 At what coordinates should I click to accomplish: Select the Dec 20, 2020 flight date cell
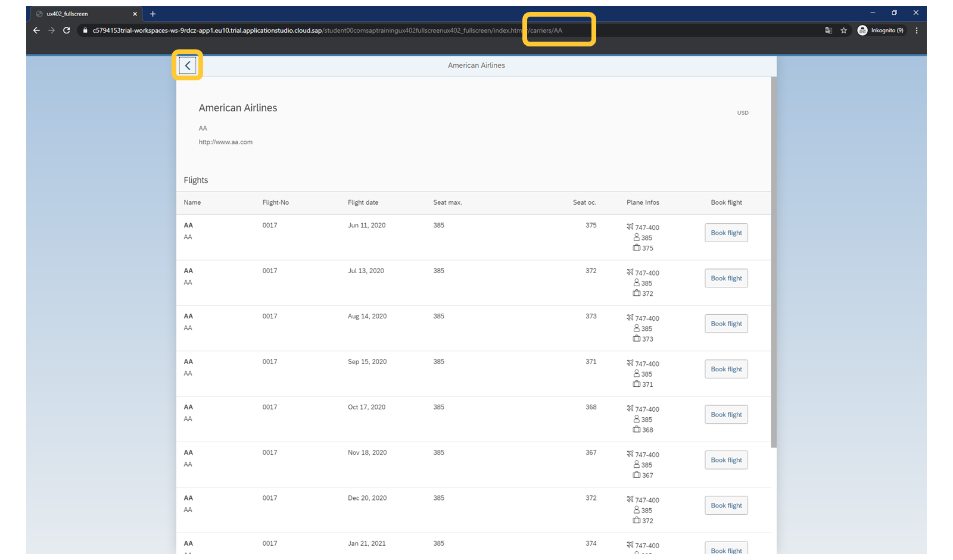pyautogui.click(x=368, y=498)
